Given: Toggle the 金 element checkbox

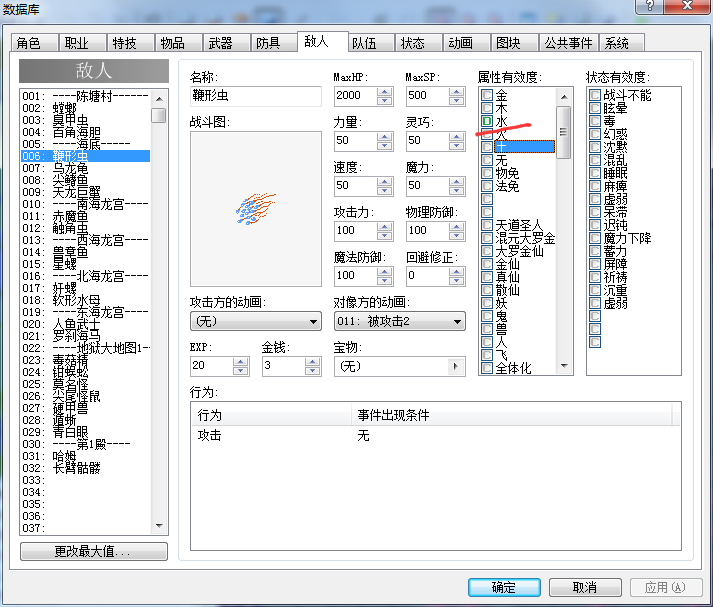Looking at the screenshot, I should [x=487, y=95].
